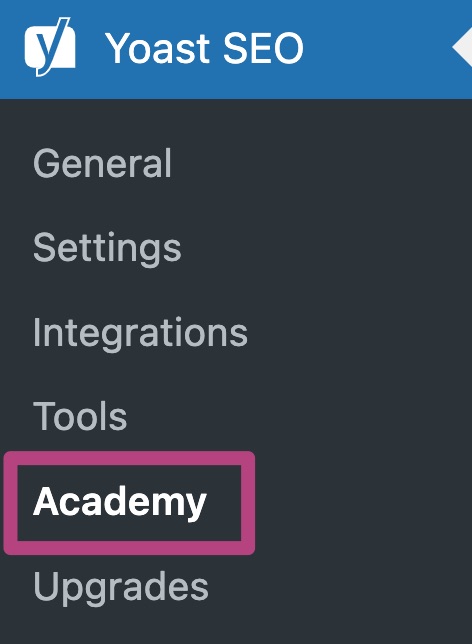Viewport: 472px width, 644px height.
Task: Open the General submenu page
Action: click(x=102, y=164)
